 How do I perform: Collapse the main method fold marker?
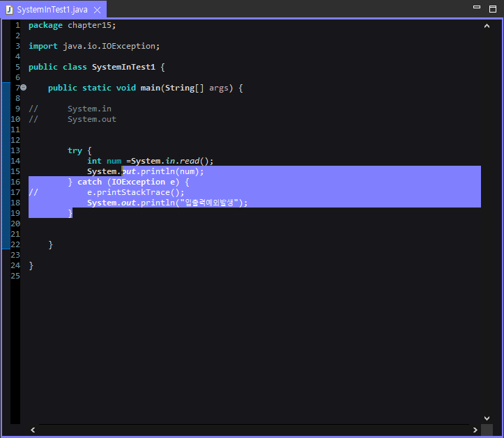coord(24,87)
